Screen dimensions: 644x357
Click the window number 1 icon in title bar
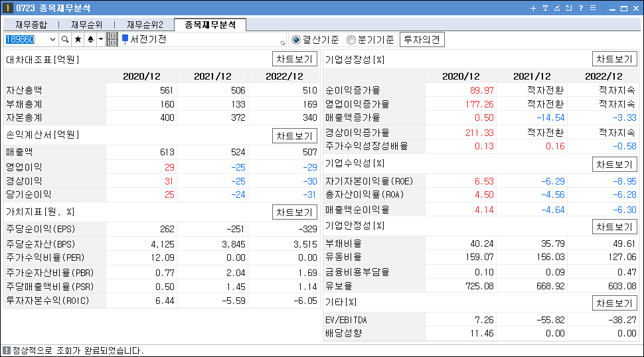point(7,8)
